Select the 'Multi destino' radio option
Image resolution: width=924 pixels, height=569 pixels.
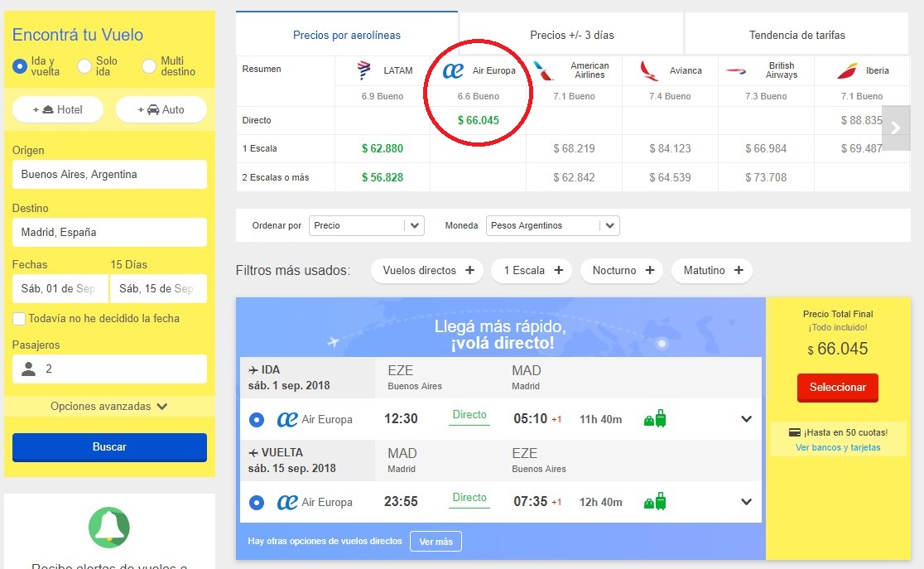tap(149, 66)
